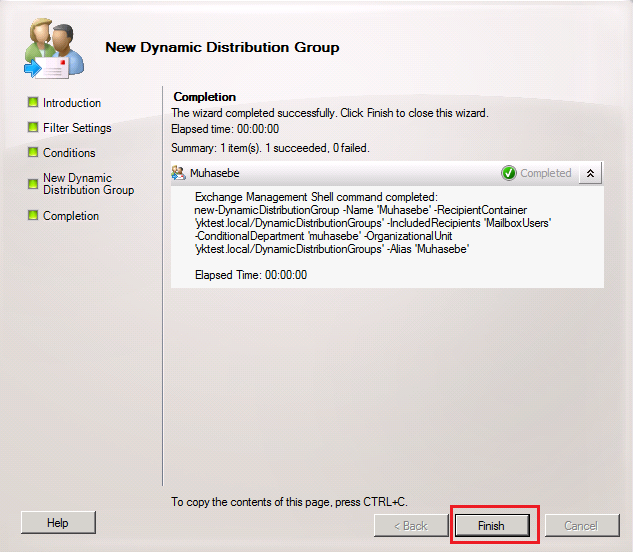This screenshot has width=633, height=552.
Task: Select the Introduction step label
Action: pyautogui.click(x=72, y=103)
